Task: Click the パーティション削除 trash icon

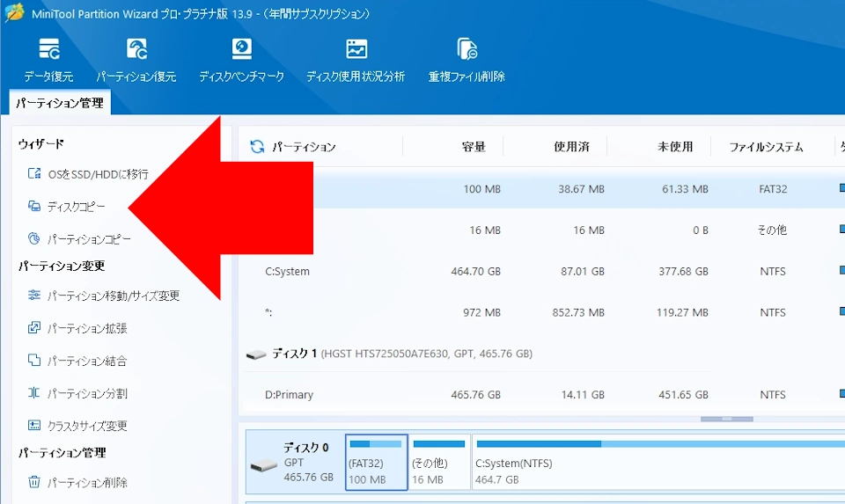Action: point(34,481)
